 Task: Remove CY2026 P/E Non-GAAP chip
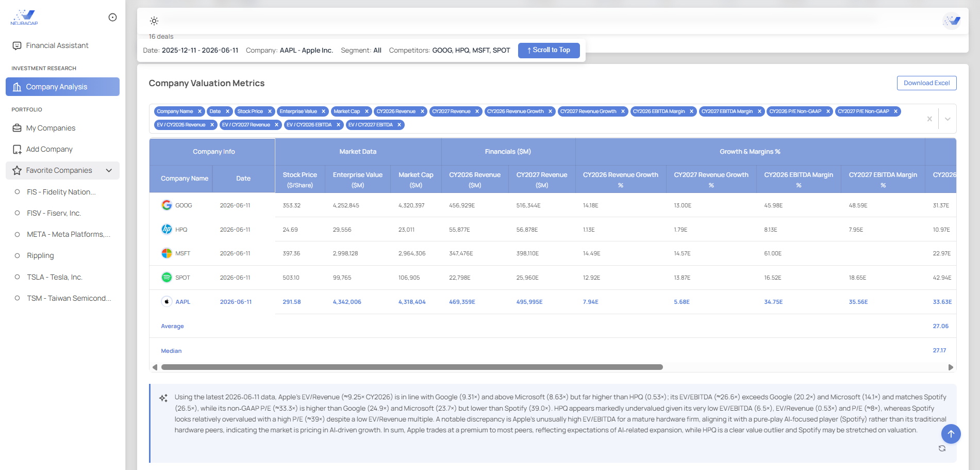[828, 111]
